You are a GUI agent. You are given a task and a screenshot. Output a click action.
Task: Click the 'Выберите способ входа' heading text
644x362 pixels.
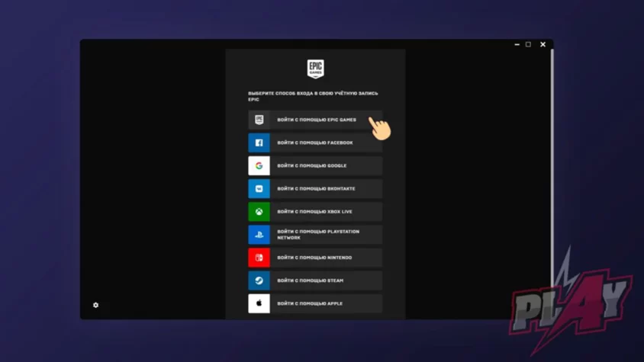click(313, 96)
